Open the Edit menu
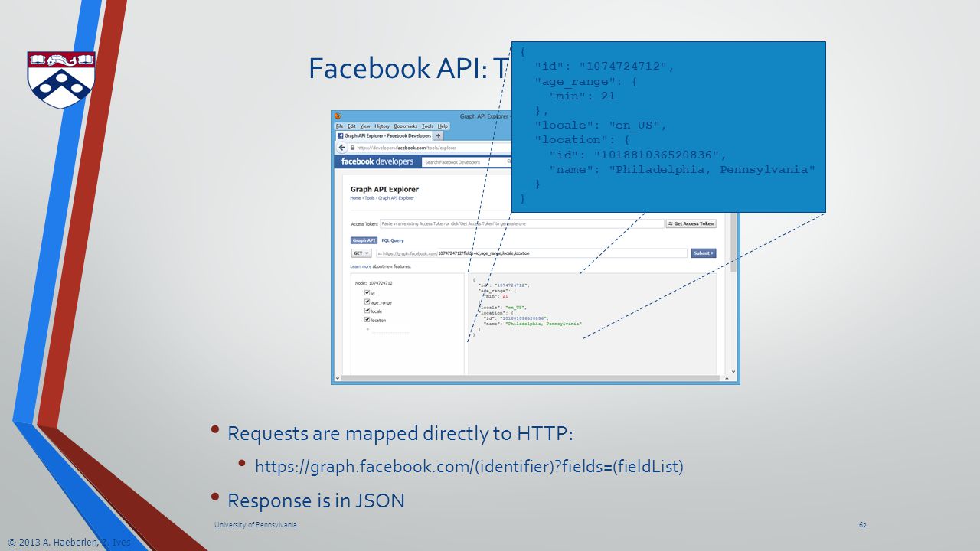The height and width of the screenshot is (551, 980). [x=351, y=126]
